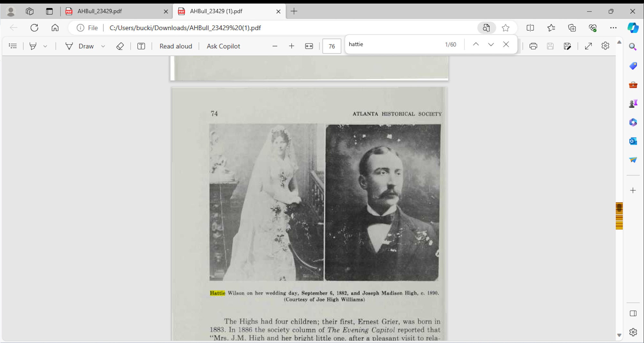
Task: Click the address bar file path
Action: pyautogui.click(x=185, y=28)
